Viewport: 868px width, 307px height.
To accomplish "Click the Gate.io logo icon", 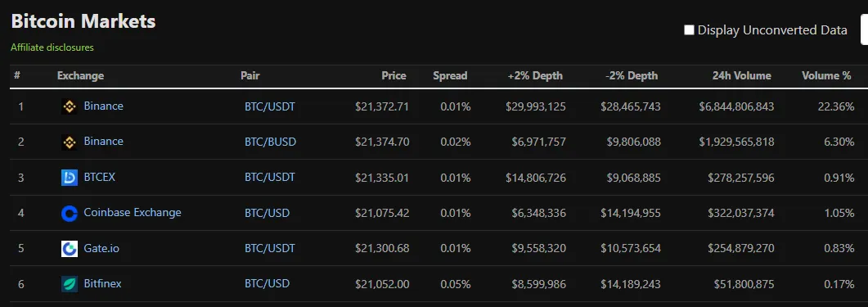I will tap(70, 248).
